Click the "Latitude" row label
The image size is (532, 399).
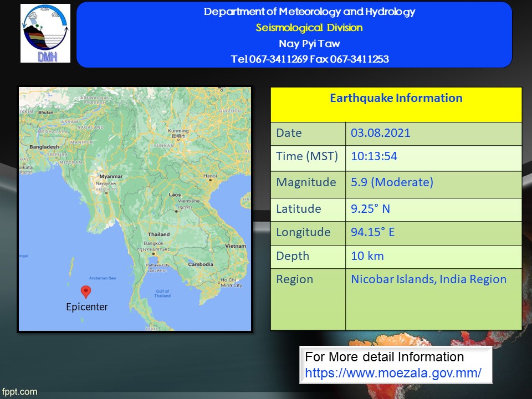pos(299,209)
